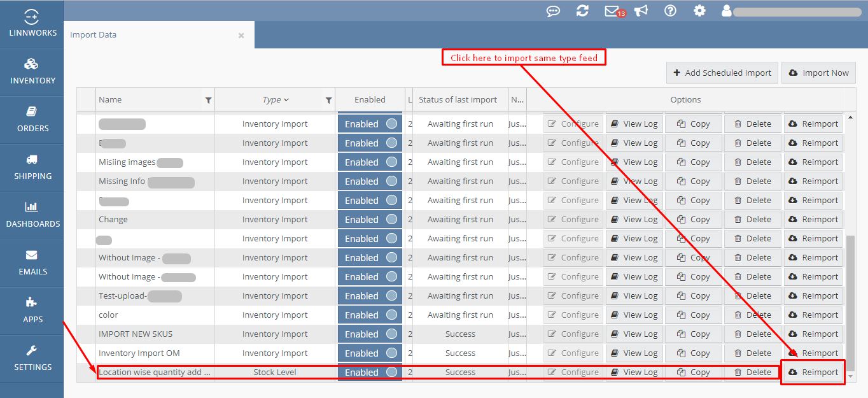Delete the Location wise quantity add import
868x398 pixels.
pos(752,373)
